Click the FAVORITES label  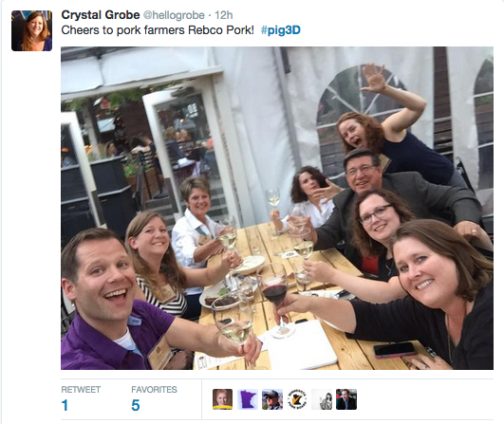point(154,390)
